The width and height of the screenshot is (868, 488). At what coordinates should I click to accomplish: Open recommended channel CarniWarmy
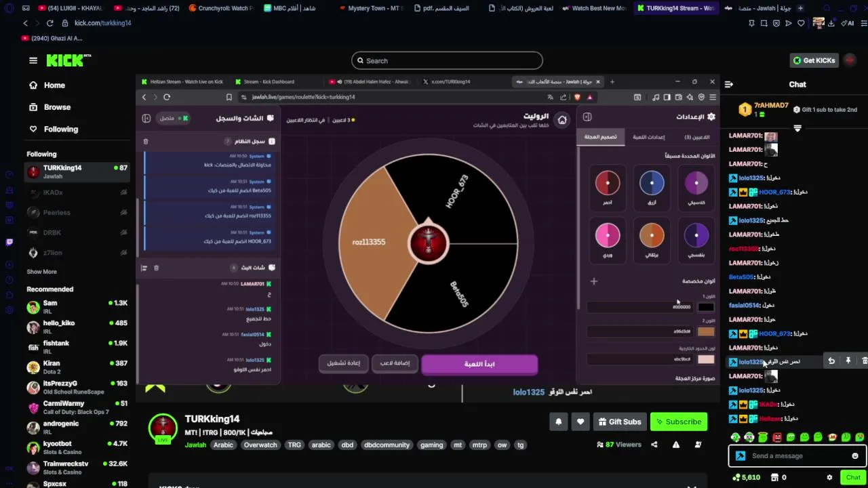click(x=77, y=407)
